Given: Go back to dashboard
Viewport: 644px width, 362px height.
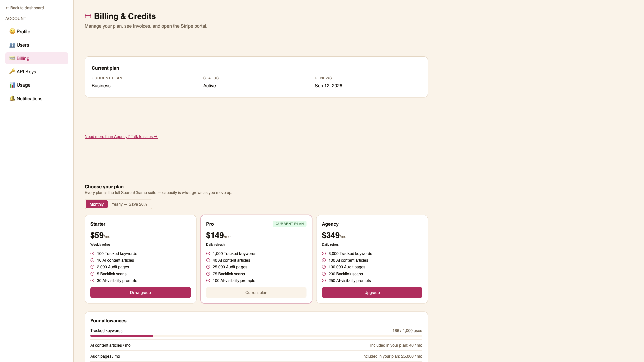Looking at the screenshot, I should click(x=24, y=8).
